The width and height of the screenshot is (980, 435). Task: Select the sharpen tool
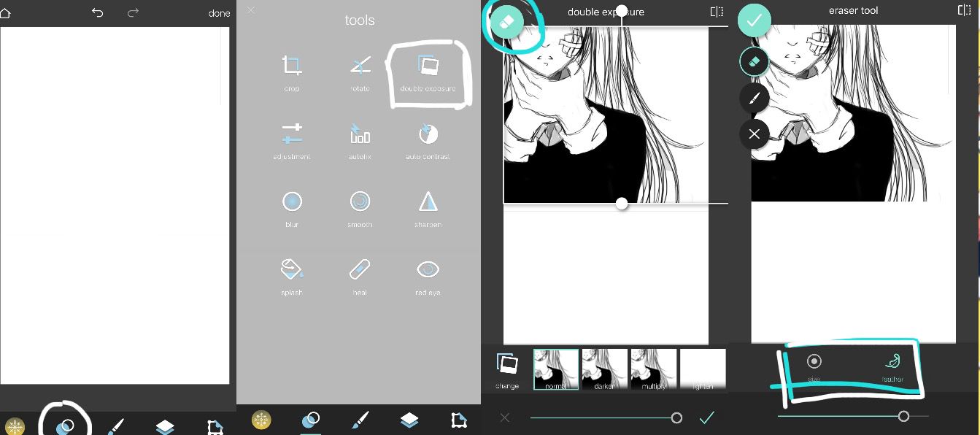click(428, 209)
